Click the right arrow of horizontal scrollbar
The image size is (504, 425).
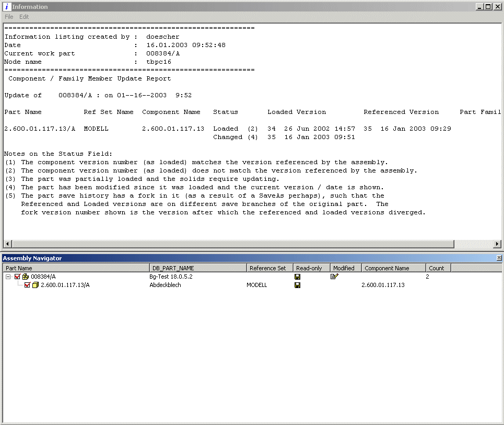click(x=497, y=244)
